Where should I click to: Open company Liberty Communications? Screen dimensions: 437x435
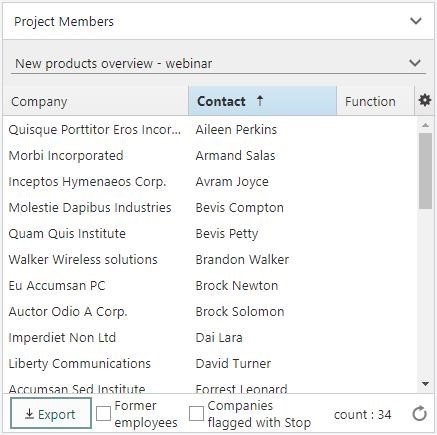tap(80, 363)
